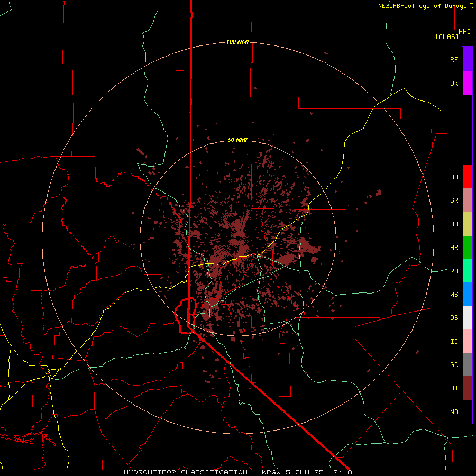
Task: Click the HR green legend color
Action: pyautogui.click(x=467, y=247)
